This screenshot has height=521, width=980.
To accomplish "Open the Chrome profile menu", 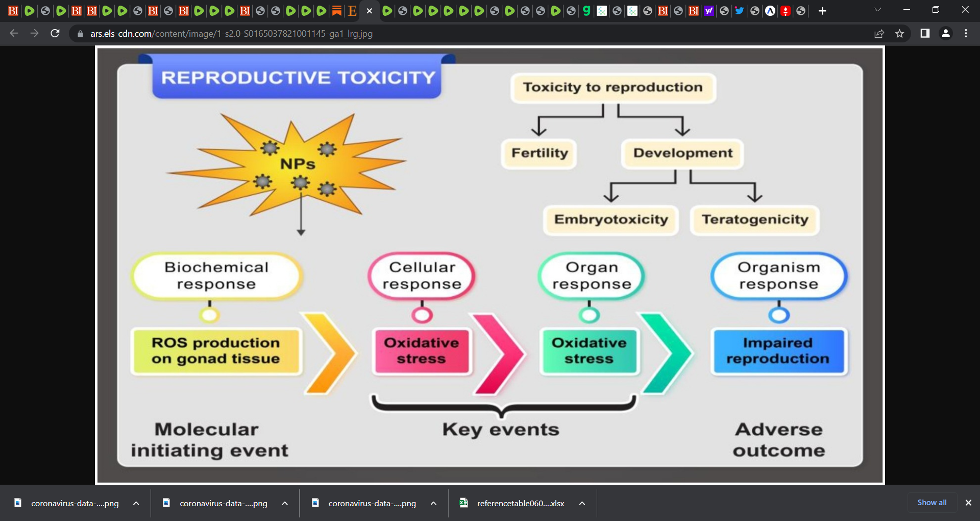I will (945, 34).
